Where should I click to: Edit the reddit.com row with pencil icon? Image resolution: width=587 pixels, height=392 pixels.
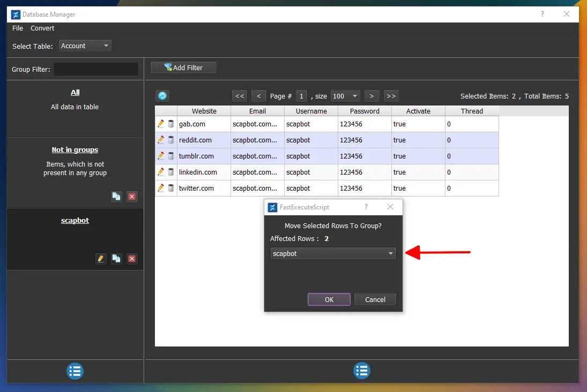pyautogui.click(x=161, y=140)
